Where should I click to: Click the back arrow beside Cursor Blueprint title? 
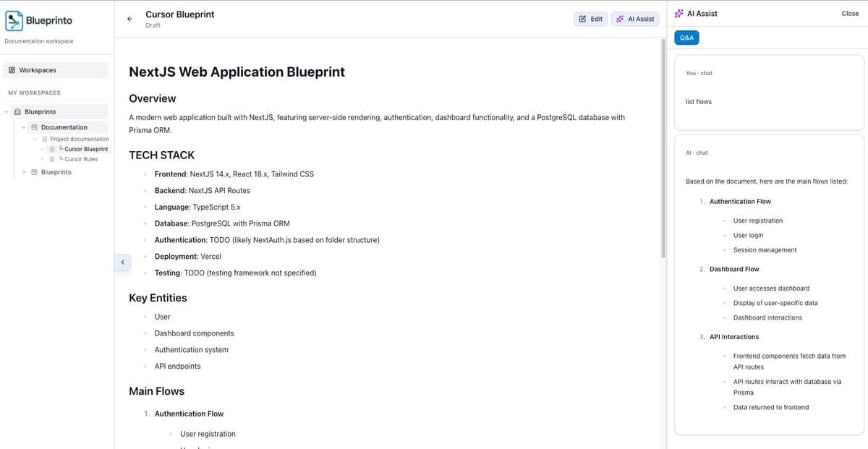(x=130, y=19)
